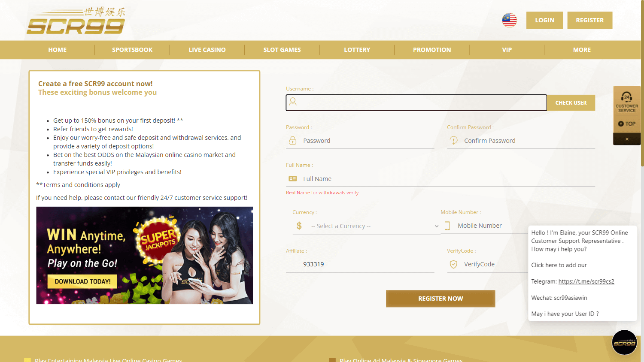Click the CHECK USER button
Viewport: 644px width, 362px height.
click(x=571, y=103)
